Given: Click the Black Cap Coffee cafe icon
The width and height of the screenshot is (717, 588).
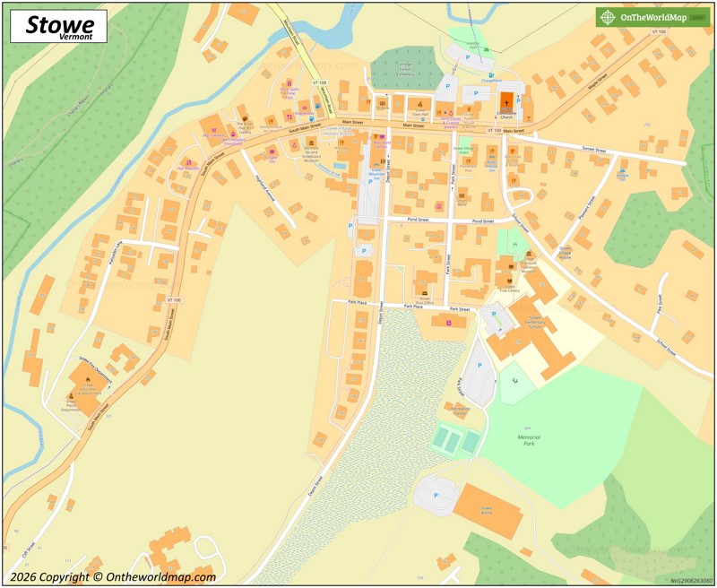Looking at the screenshot, I should [x=513, y=151].
